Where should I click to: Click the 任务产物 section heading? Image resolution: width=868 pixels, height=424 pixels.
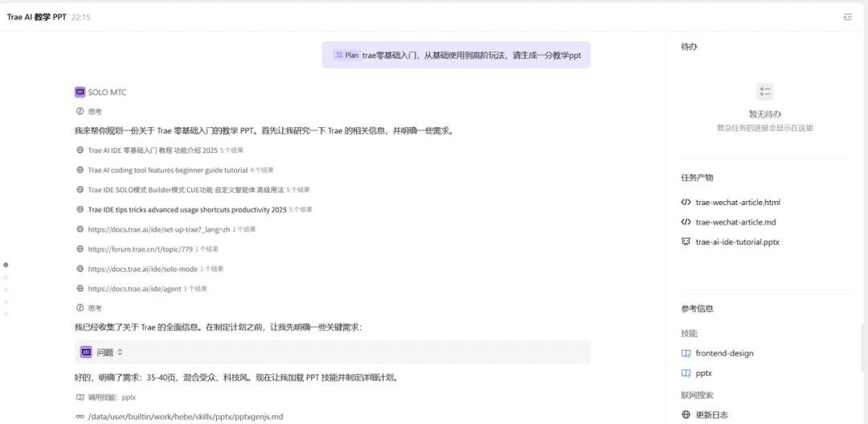(x=697, y=177)
